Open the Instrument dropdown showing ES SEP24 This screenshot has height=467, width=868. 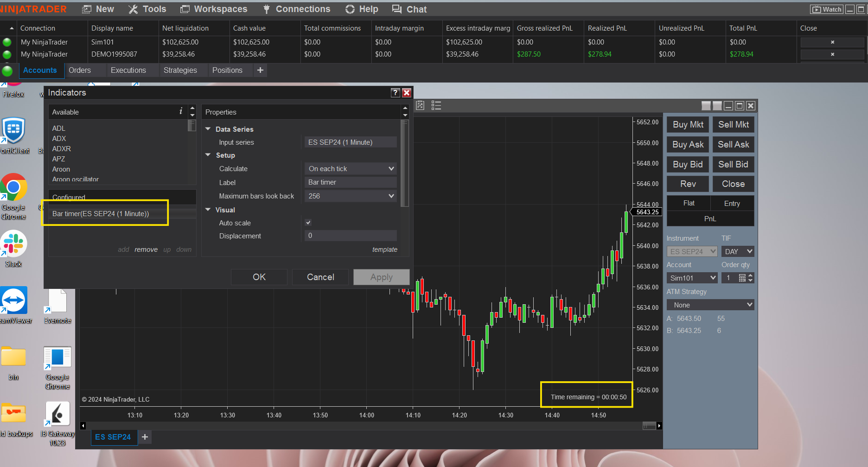[x=692, y=251]
